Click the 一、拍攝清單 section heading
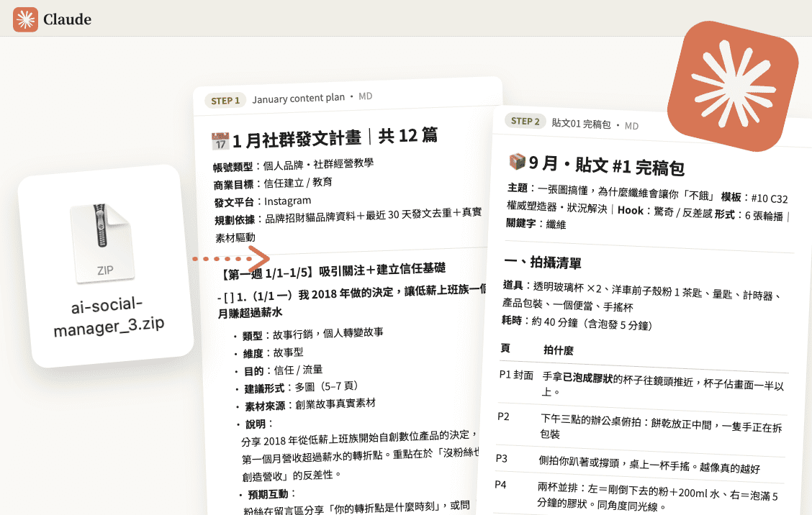Image resolution: width=812 pixels, height=515 pixels. click(543, 263)
